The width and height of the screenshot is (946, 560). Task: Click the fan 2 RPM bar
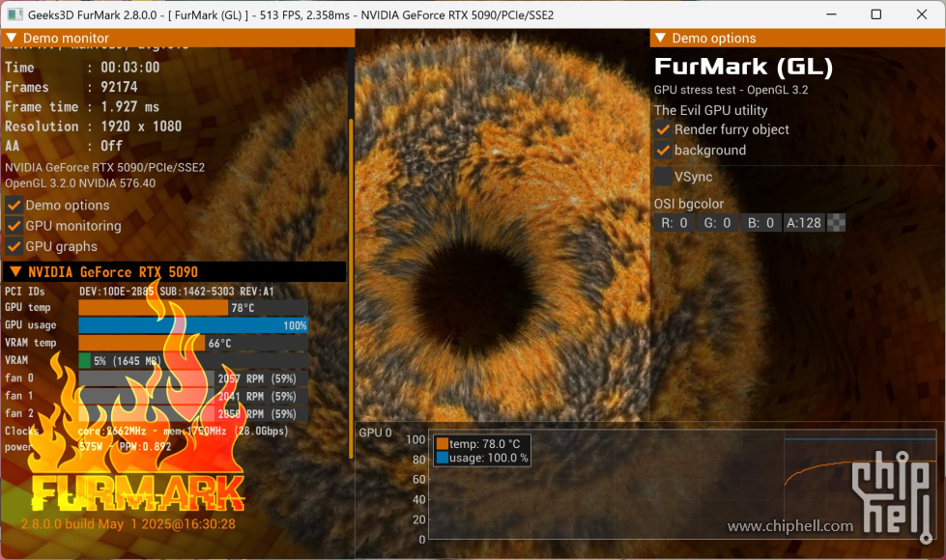[x=193, y=414]
